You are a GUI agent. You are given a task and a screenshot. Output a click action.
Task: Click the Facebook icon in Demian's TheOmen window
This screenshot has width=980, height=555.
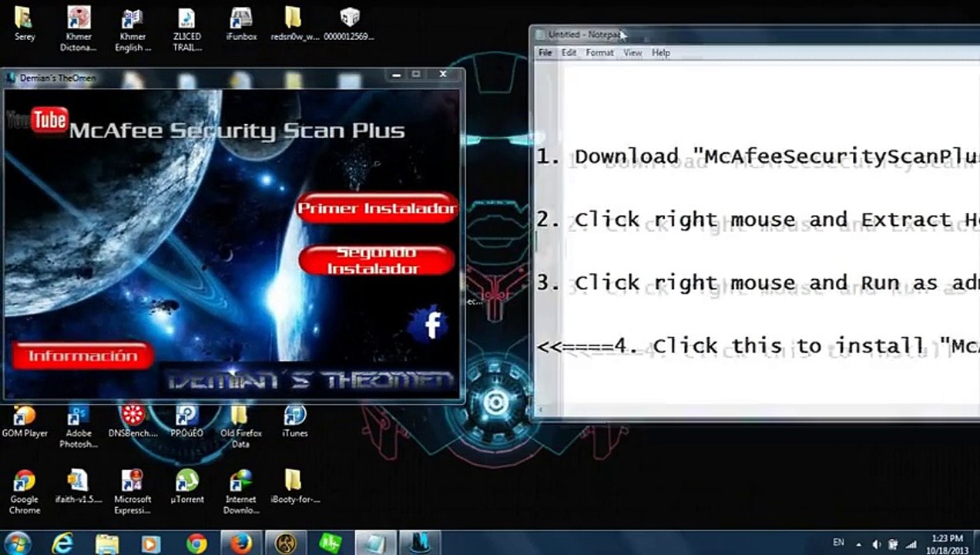pos(431,325)
